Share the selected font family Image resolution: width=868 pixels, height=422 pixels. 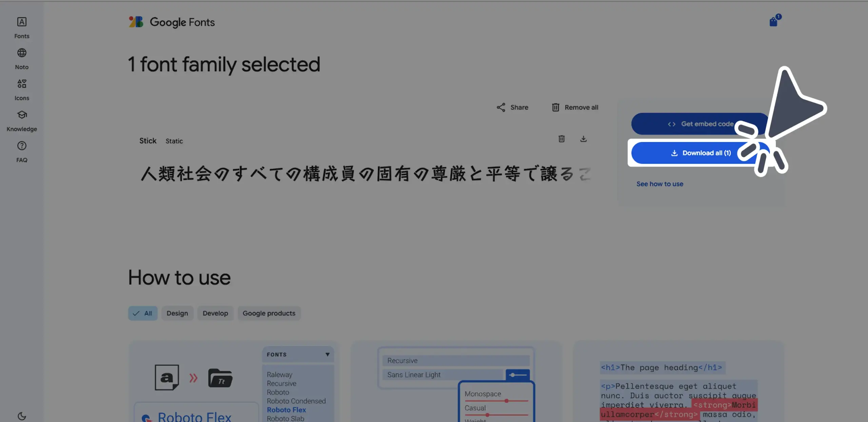[x=512, y=107]
